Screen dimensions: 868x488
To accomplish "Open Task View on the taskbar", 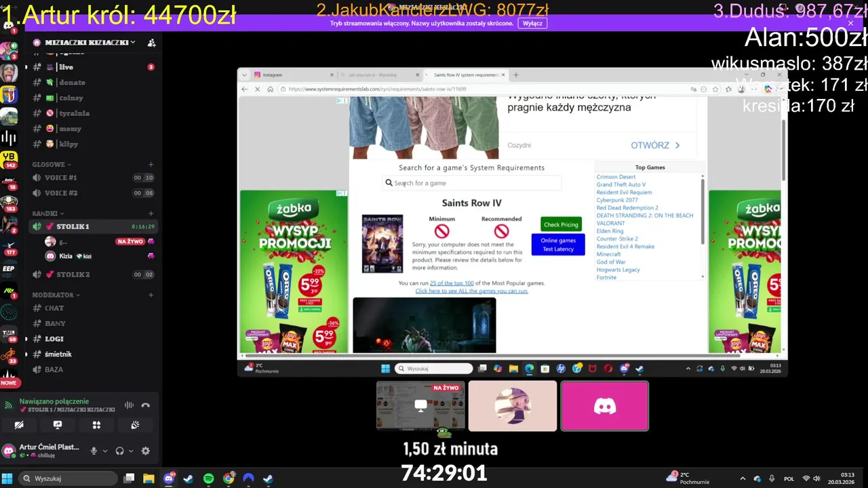I will [x=129, y=479].
